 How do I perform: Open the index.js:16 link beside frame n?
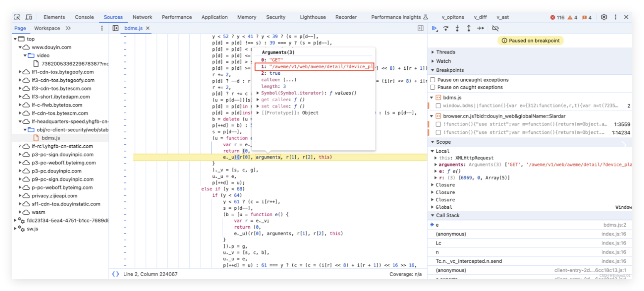[x=614, y=252]
